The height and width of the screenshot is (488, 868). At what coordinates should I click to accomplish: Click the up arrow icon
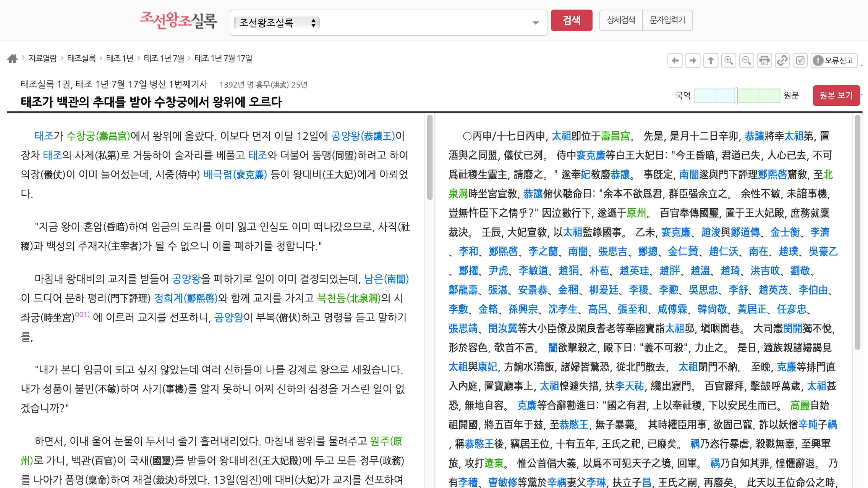pyautogui.click(x=710, y=61)
